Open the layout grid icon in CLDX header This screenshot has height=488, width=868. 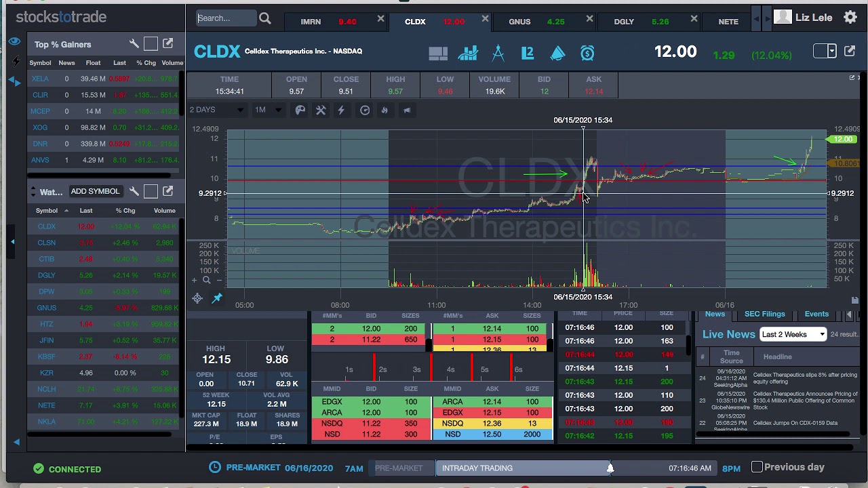pos(438,53)
